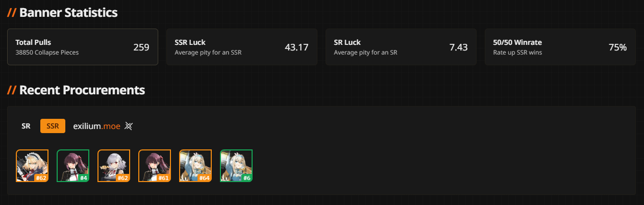Open the green-bordered purple-haired character at #4
The image size is (644, 205).
[73, 166]
